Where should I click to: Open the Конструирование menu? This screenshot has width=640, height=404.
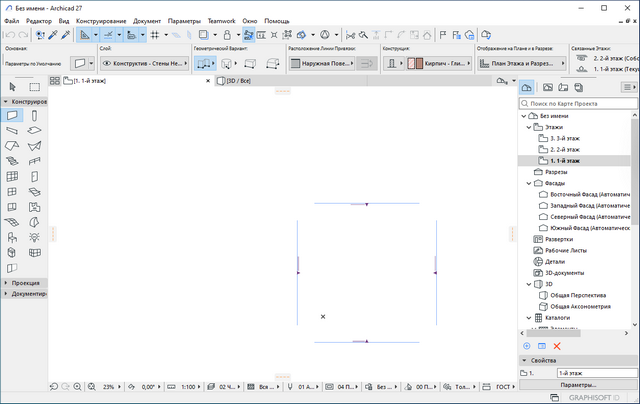(x=100, y=20)
